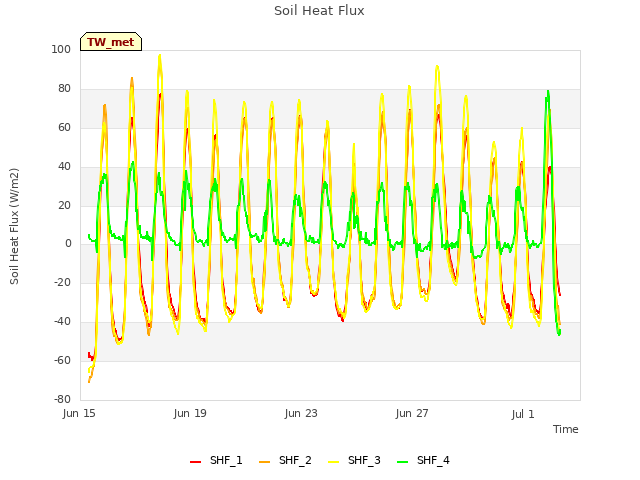Click the -20 y-axis tick label
The image size is (640, 480).
click(x=62, y=282)
